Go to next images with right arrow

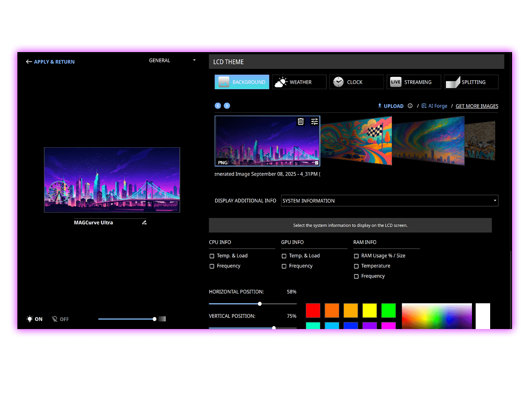227,106
